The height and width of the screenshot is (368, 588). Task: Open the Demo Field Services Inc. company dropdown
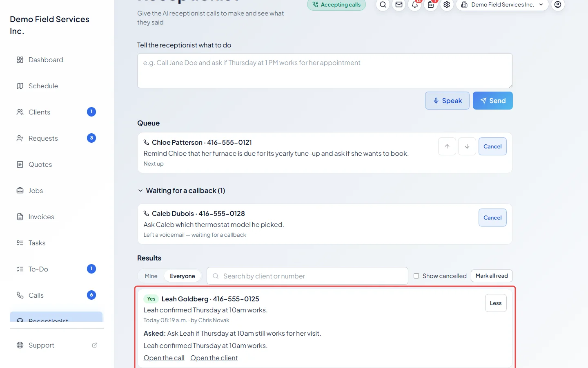[x=502, y=5]
